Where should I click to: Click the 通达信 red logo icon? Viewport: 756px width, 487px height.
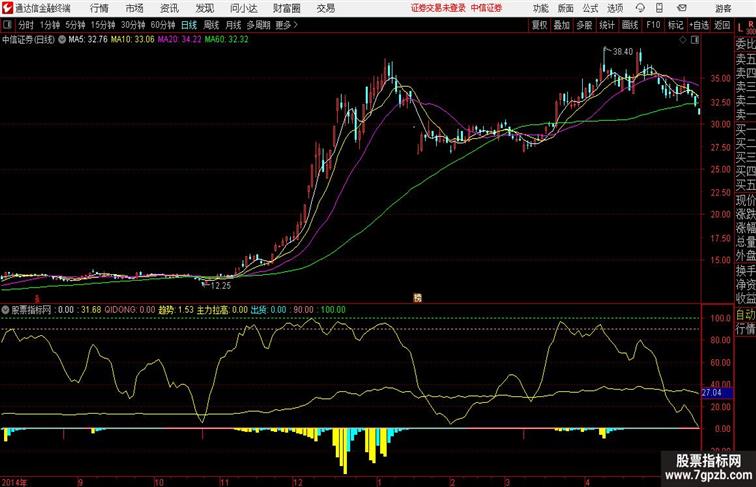(x=7, y=8)
